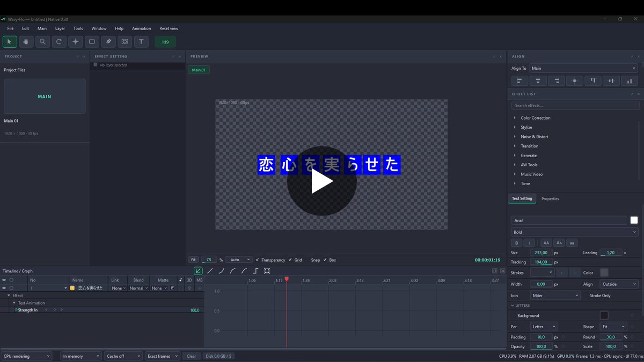The width and height of the screenshot is (644, 362).
Task: Open Bold font style dropdown
Action: [x=574, y=232]
